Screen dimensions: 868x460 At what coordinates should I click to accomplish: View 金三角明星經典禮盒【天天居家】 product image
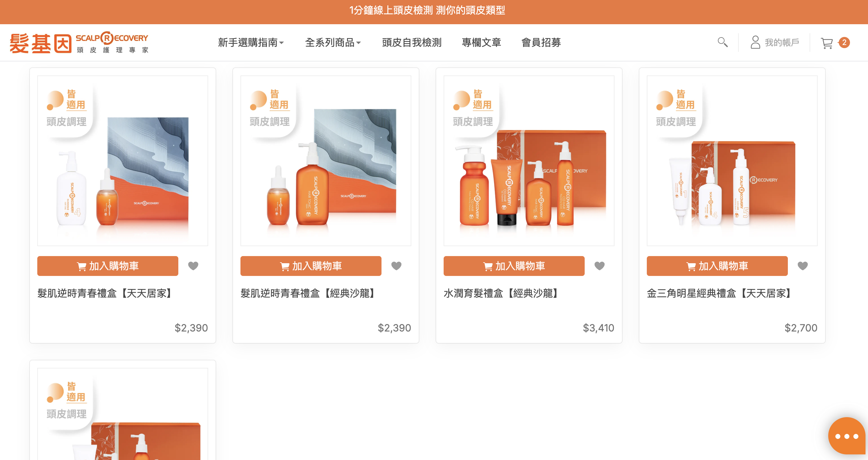[732, 161]
